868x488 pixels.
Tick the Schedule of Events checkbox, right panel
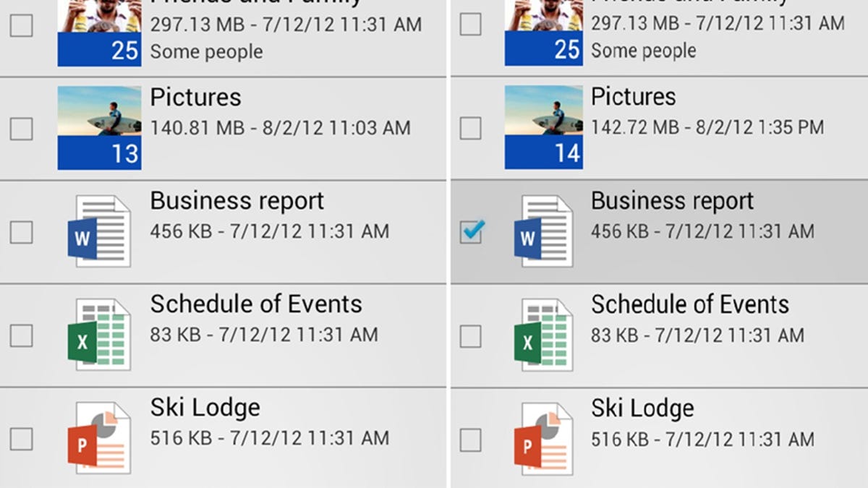[471, 335]
